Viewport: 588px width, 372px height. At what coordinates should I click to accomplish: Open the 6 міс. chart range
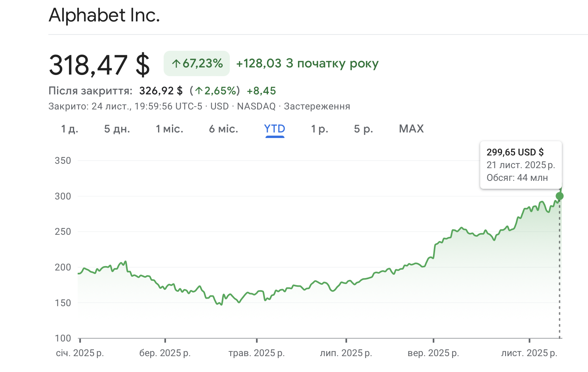click(223, 129)
